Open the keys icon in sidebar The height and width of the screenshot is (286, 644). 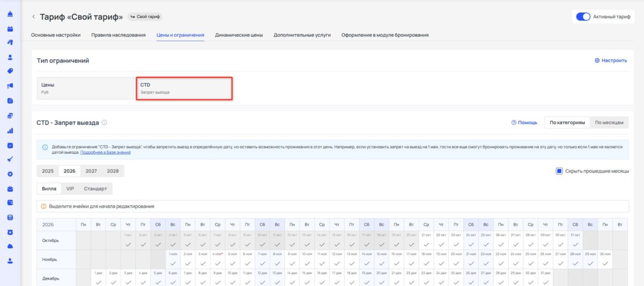click(x=10, y=42)
